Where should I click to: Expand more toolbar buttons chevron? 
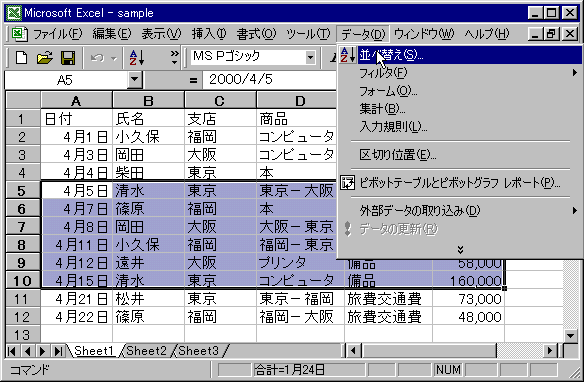point(174,58)
